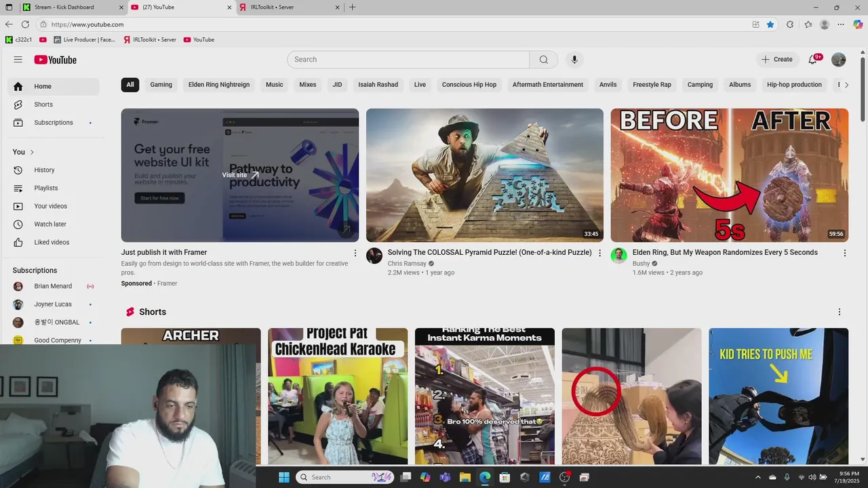868x488 pixels.
Task: Go back using the browser back arrow
Action: pos(9,24)
